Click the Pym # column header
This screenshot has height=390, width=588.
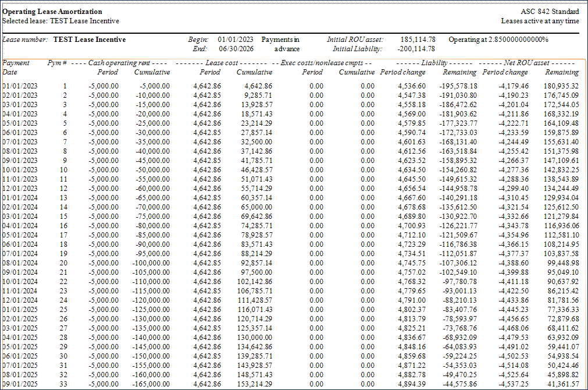pyautogui.click(x=57, y=62)
